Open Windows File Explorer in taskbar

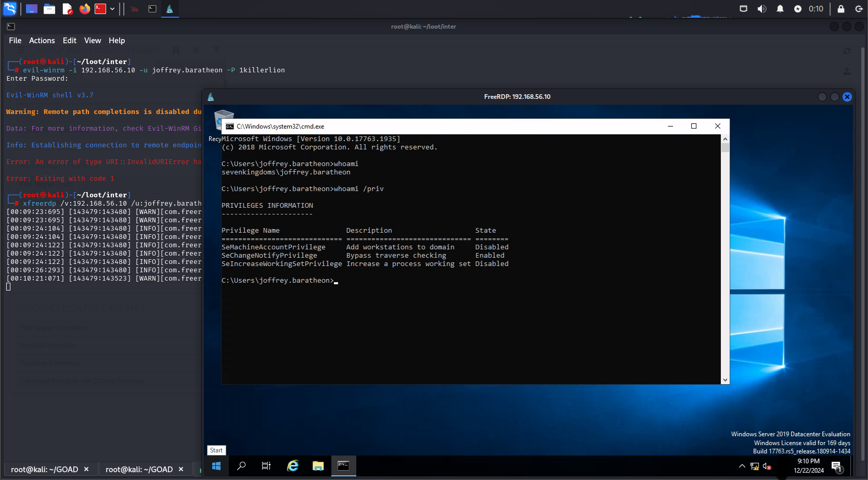[x=318, y=466]
